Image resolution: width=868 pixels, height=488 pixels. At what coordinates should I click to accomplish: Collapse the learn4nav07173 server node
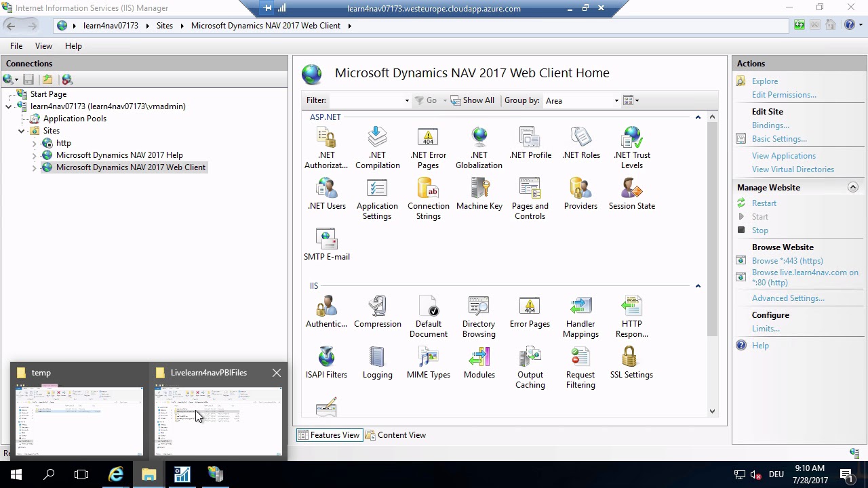9,106
